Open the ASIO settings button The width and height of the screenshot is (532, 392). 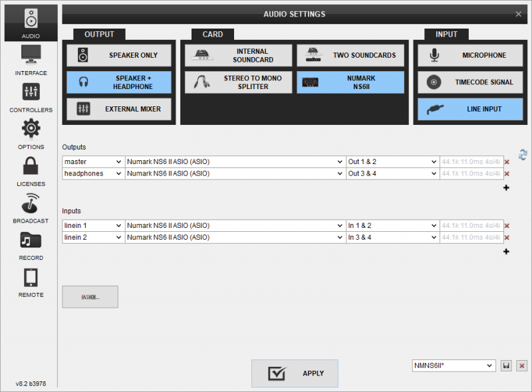(x=90, y=296)
